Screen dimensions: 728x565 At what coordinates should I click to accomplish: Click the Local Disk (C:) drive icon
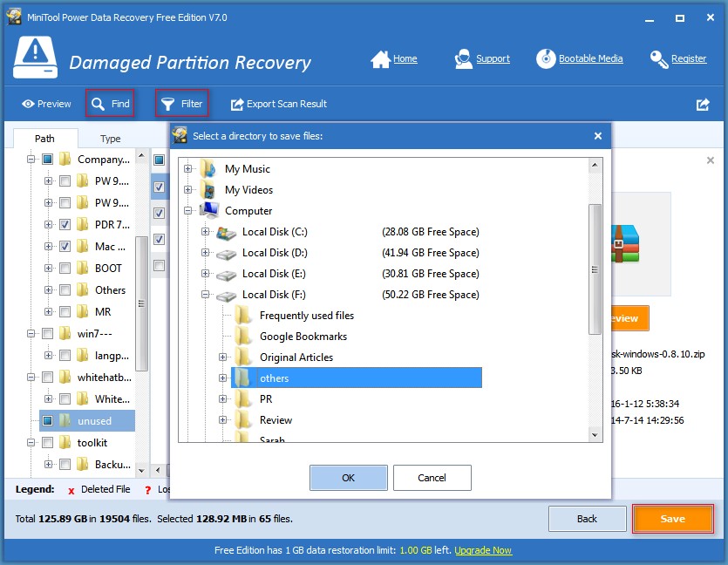[x=226, y=232]
